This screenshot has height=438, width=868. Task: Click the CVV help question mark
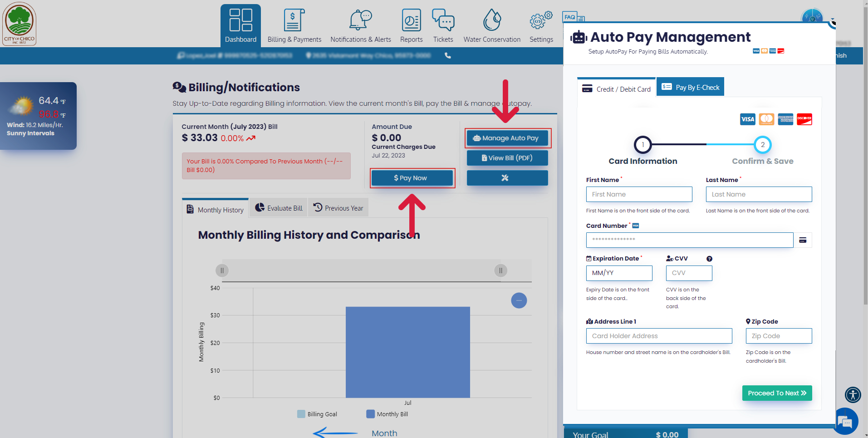(x=709, y=259)
